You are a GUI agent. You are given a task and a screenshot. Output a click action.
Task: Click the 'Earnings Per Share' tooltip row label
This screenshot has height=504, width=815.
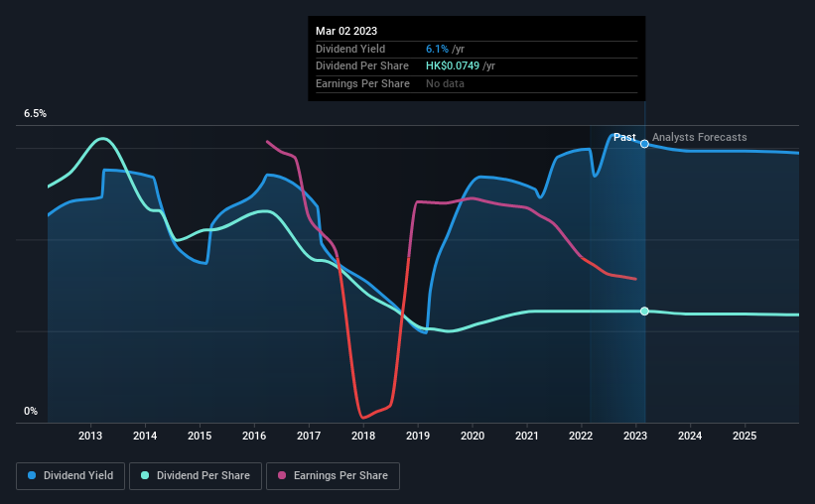click(x=362, y=83)
